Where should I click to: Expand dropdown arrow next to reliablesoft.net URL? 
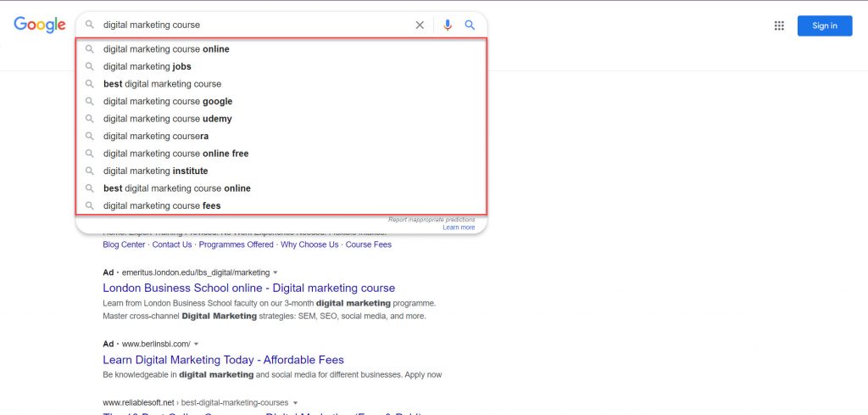tap(296, 403)
